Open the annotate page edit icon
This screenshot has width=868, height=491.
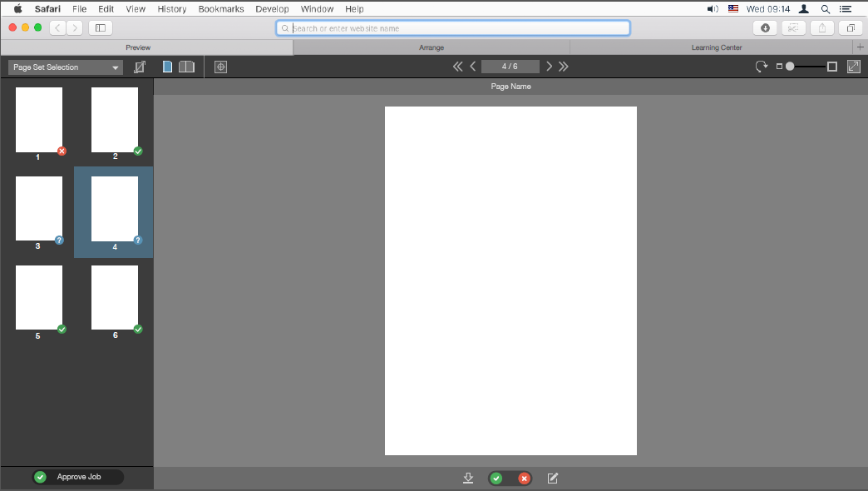click(x=553, y=478)
